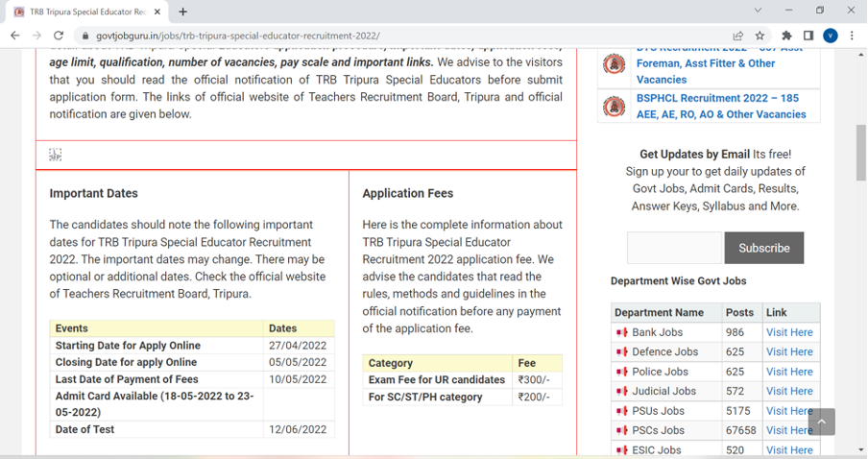Open Chrome's three-dot menu
The image size is (868, 459).
[852, 36]
